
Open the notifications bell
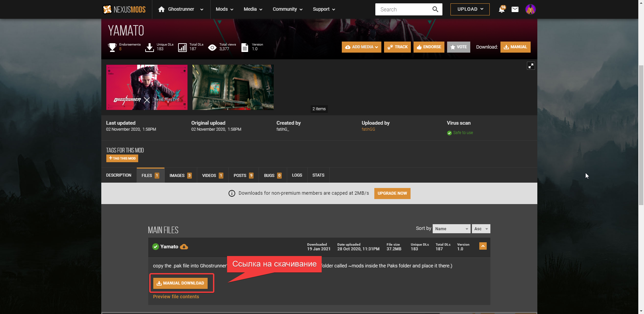click(502, 9)
